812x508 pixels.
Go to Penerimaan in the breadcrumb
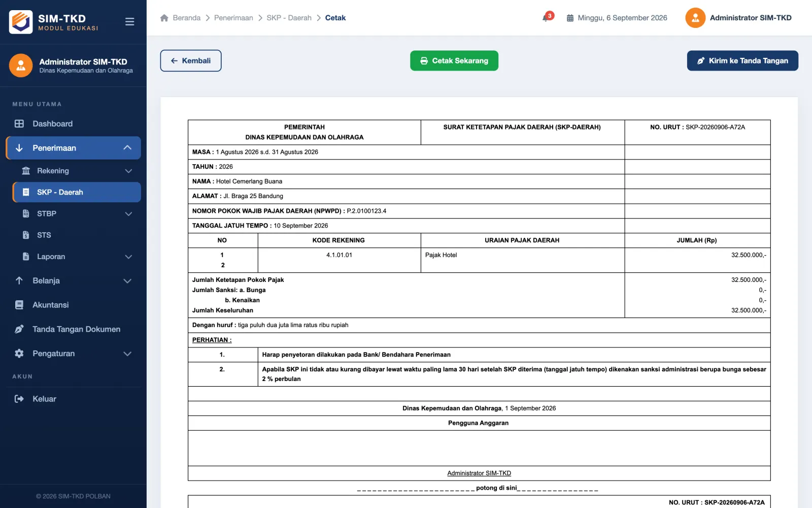pos(233,18)
